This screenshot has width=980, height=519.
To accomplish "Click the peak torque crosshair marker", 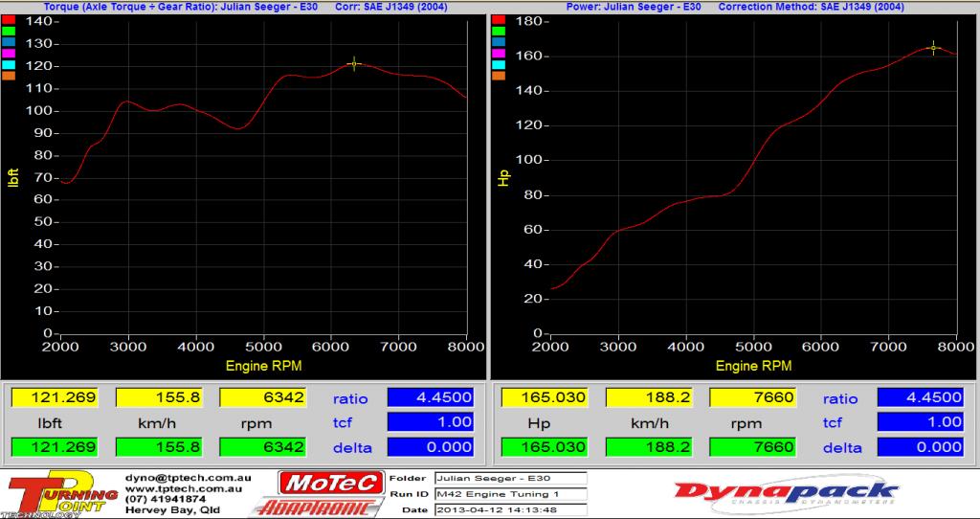I will tap(355, 64).
